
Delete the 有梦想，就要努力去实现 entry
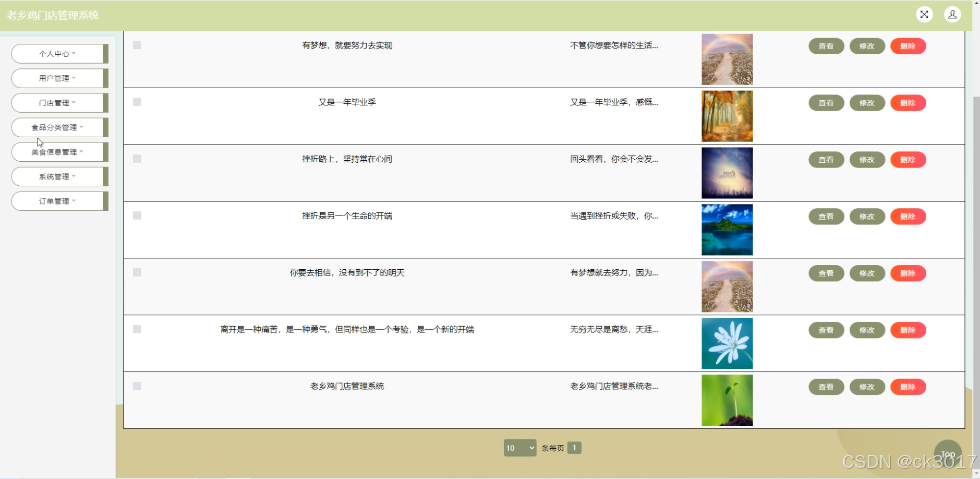point(908,46)
